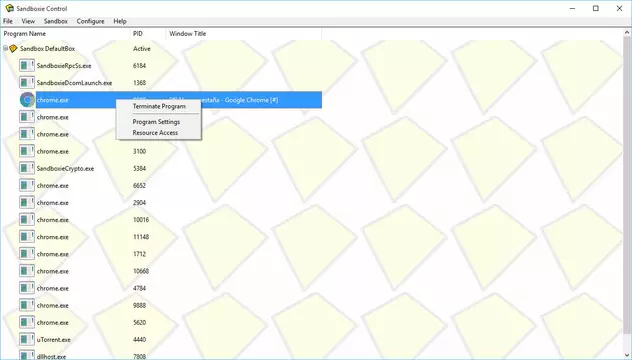Click the SandboxieCrypto.exe program icon

(x=27, y=169)
